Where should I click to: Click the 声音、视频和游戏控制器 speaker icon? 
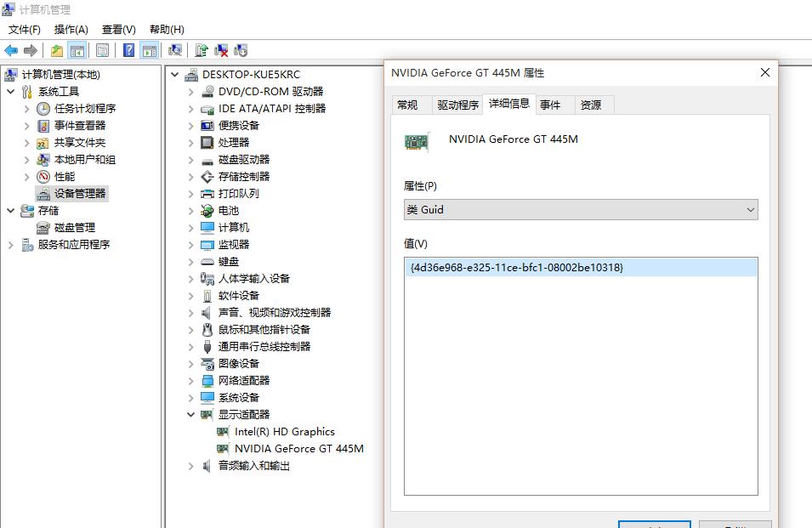point(206,313)
